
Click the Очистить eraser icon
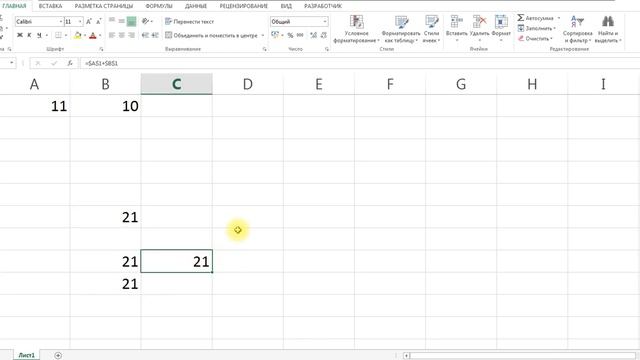[x=521, y=38]
